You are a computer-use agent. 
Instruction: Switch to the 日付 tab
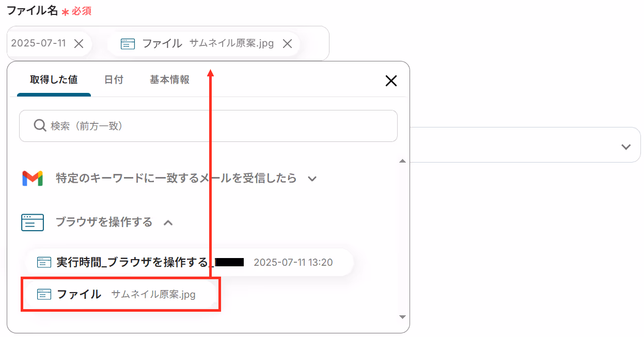[114, 79]
